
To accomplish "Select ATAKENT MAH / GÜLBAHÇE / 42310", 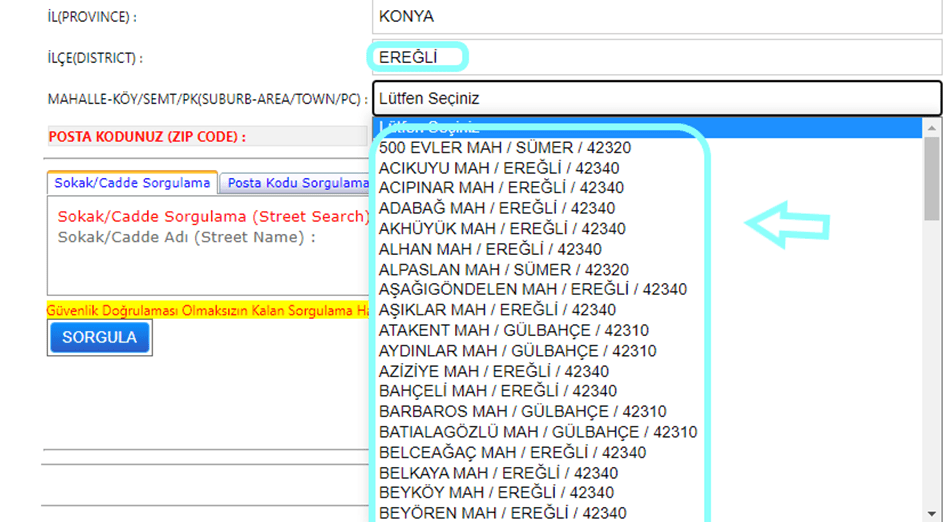I will pyautogui.click(x=514, y=331).
